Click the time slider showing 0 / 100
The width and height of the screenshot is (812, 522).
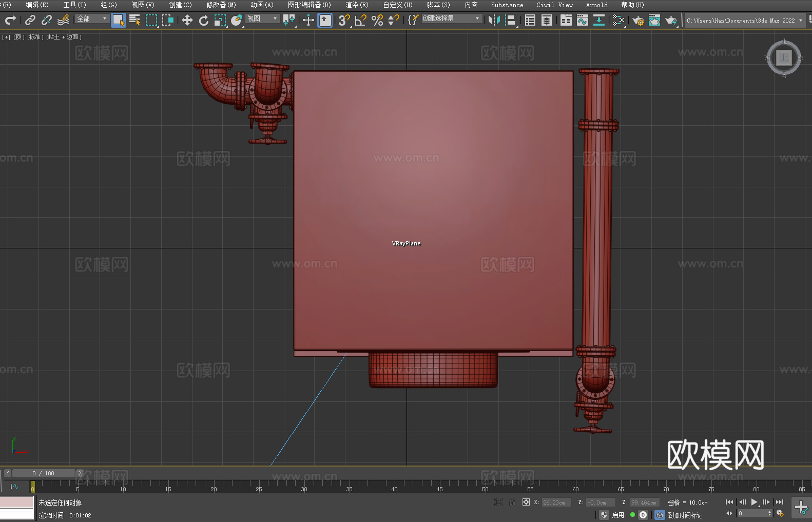point(44,473)
